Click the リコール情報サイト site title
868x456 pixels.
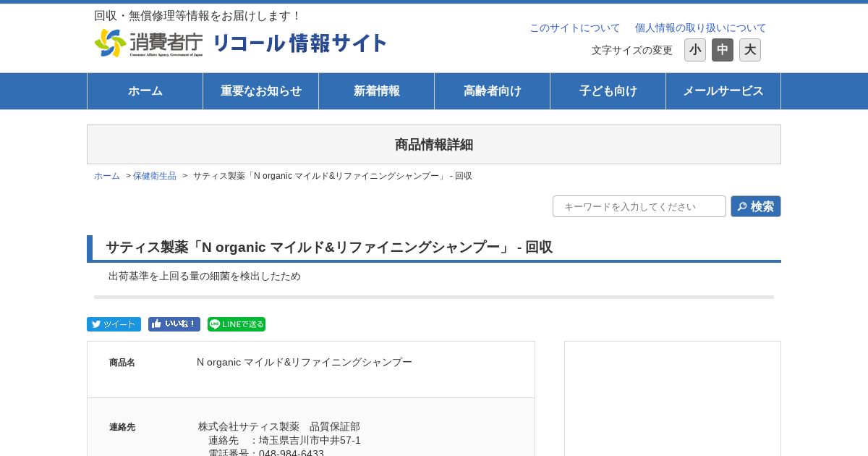point(299,43)
